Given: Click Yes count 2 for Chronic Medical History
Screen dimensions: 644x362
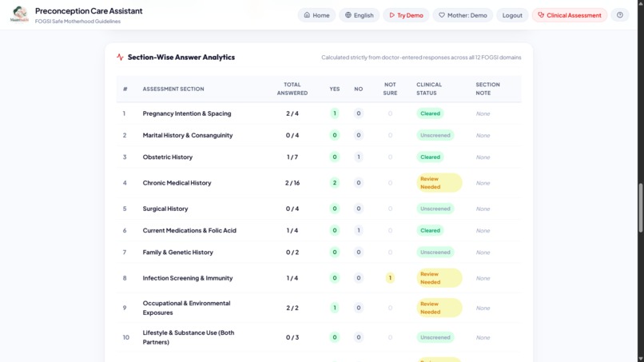Looking at the screenshot, I should (x=334, y=183).
